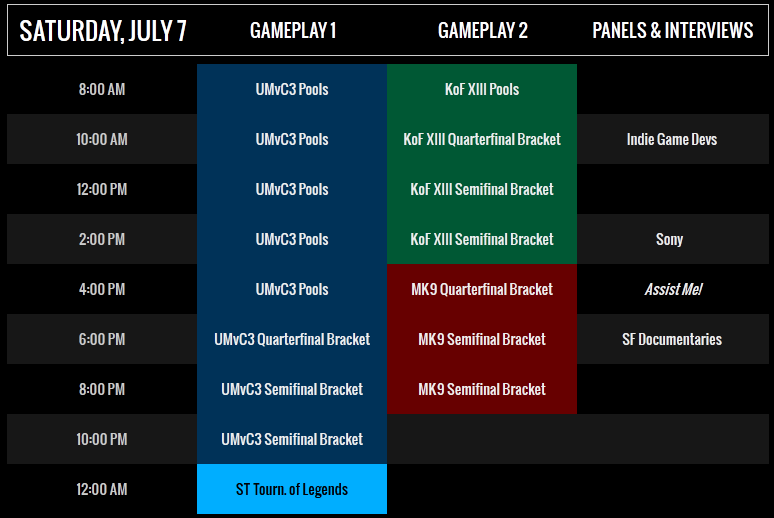
Task: Open the Panels & Interviews column header
Action: pos(672,31)
